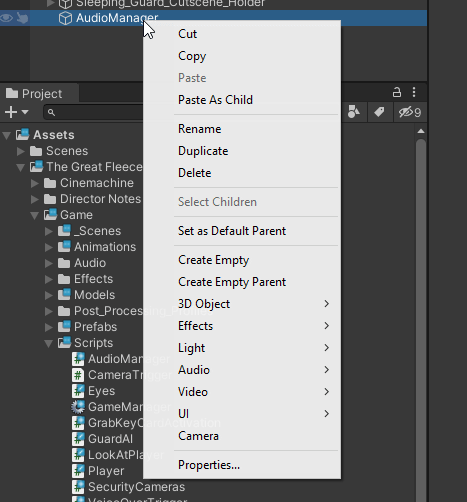467x502 pixels.
Task: Expand the Prefabs folder arrow
Action: coord(49,327)
